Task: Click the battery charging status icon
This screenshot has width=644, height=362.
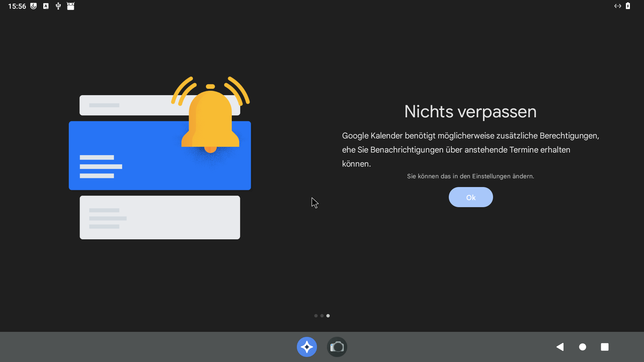Action: [x=628, y=6]
